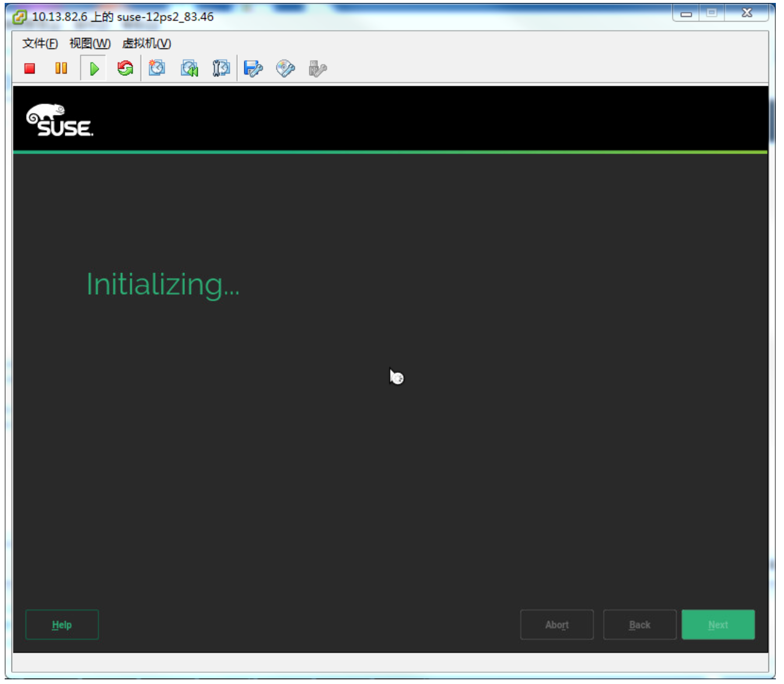Click the Help button in installer
Screen dimensions: 784x684
(62, 624)
